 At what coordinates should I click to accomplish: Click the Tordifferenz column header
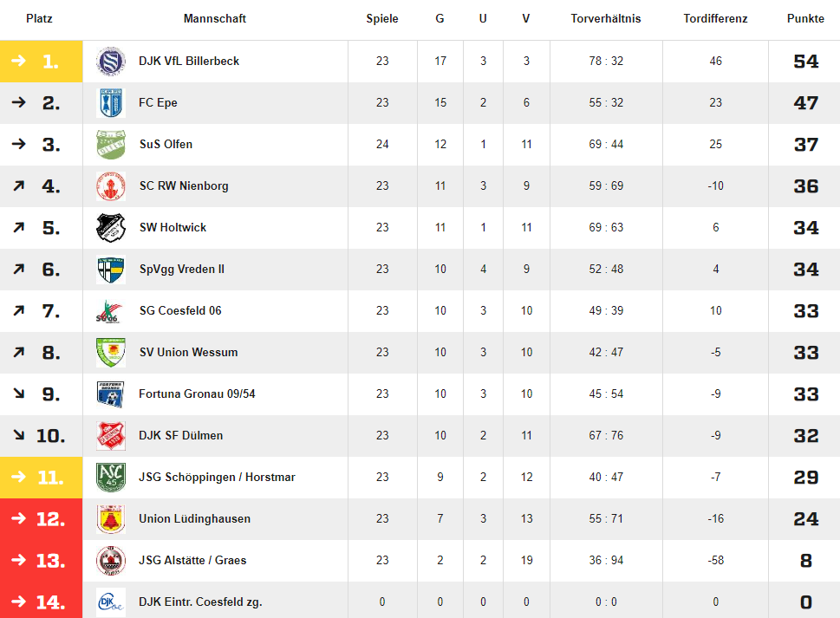715,19
